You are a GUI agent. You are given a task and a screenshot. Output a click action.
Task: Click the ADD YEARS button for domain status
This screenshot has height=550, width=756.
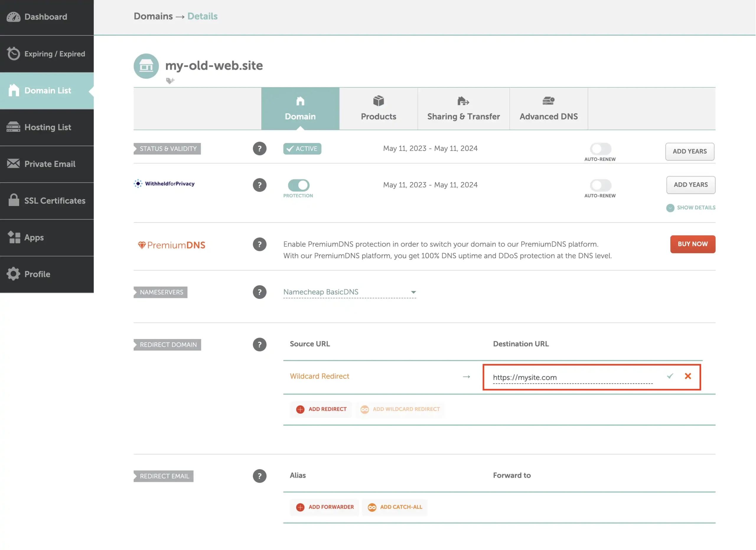pyautogui.click(x=690, y=151)
